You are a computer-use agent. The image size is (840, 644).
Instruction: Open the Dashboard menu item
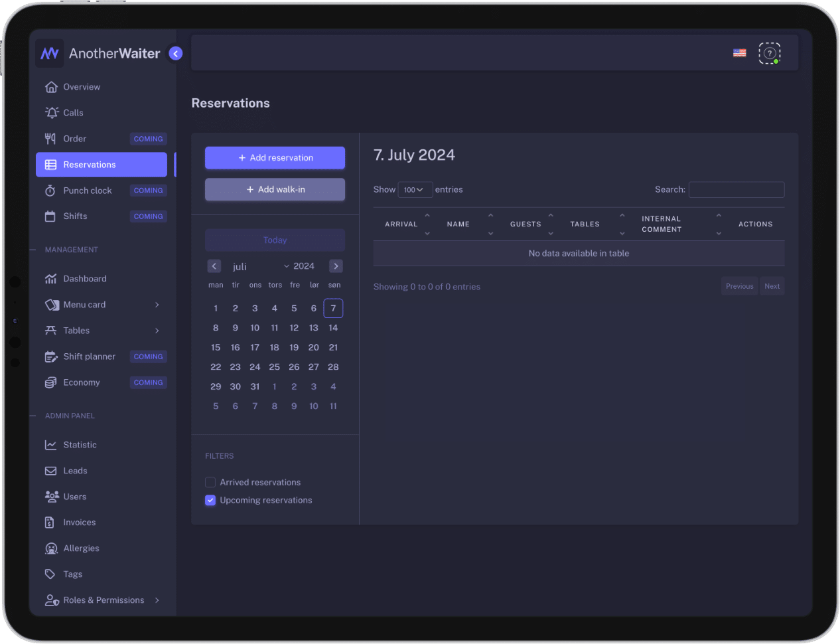pyautogui.click(x=84, y=279)
